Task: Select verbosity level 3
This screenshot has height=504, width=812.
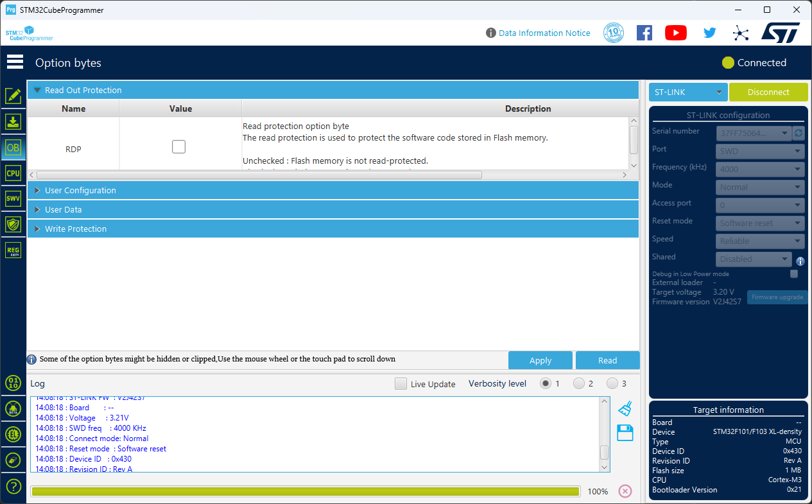Action: [612, 383]
